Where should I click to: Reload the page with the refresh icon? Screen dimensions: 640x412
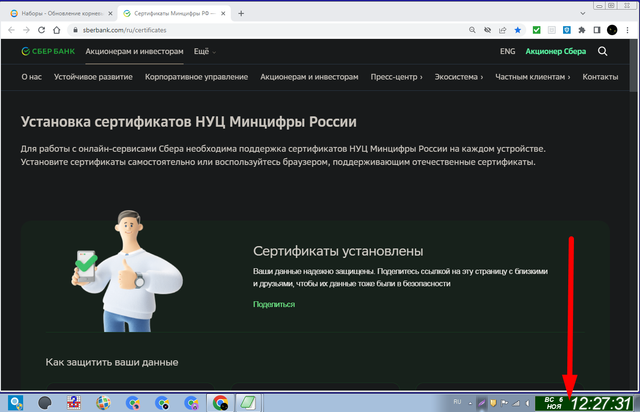pyautogui.click(x=41, y=30)
